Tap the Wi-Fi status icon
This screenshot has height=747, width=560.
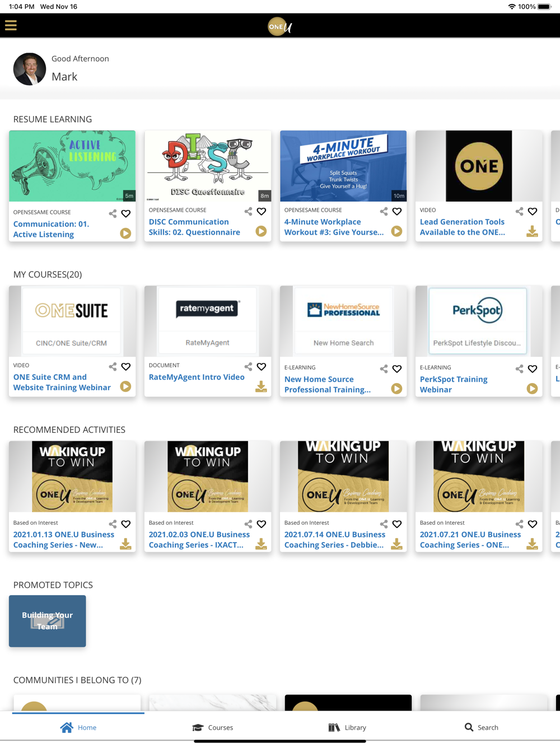(x=512, y=7)
